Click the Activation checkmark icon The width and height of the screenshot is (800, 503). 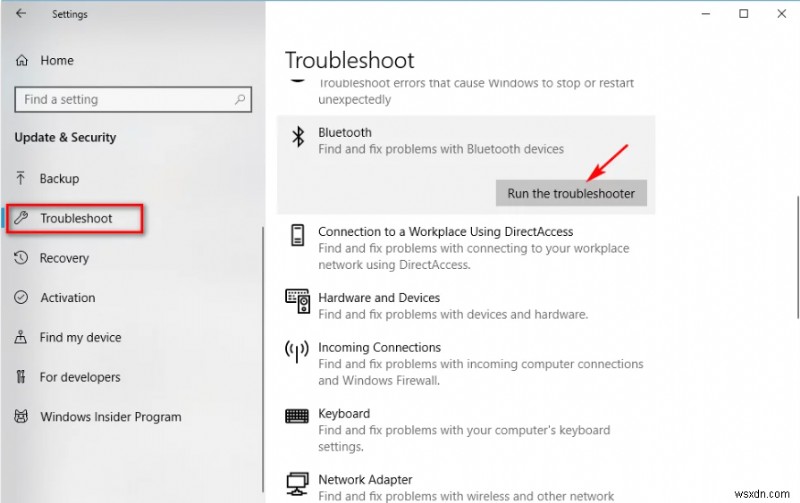(22, 298)
